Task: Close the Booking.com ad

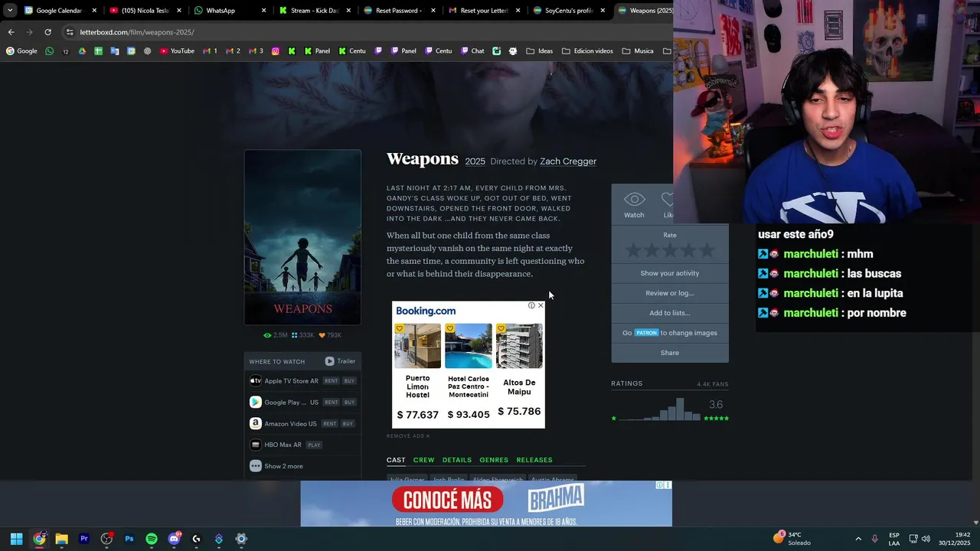Action: tap(541, 305)
